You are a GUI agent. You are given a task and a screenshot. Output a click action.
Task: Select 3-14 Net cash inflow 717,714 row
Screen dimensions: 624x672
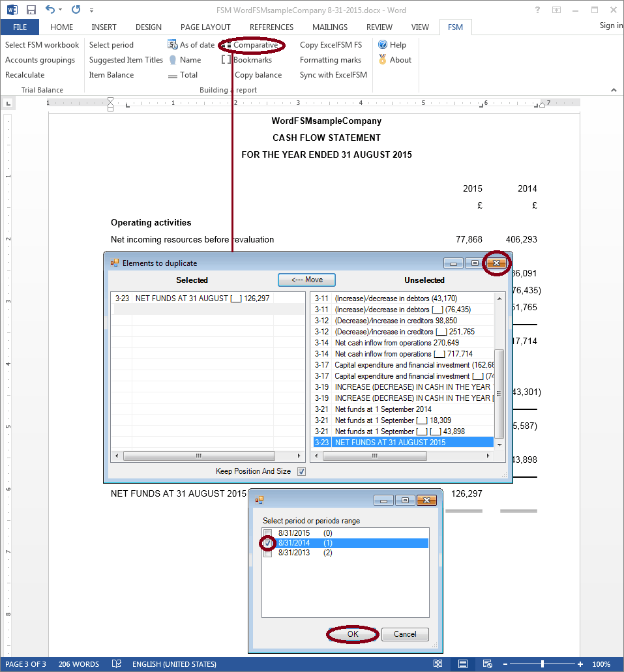click(x=403, y=353)
